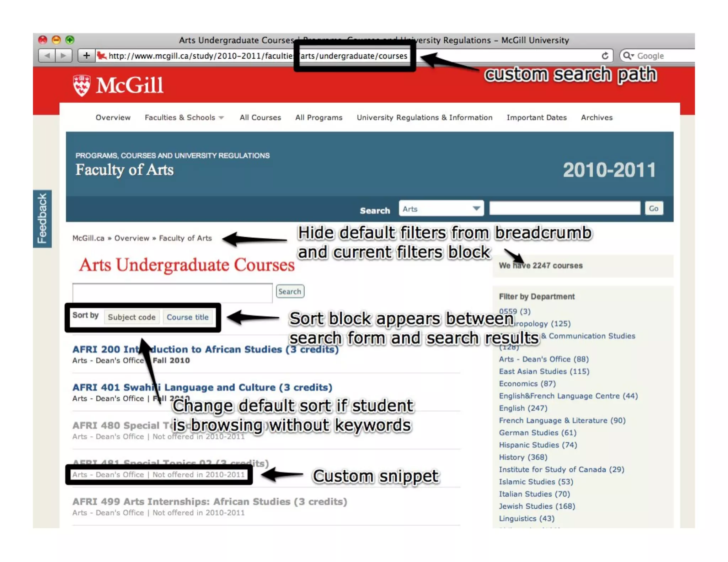Go to the Important Dates menu item
728x562 pixels.
click(x=536, y=118)
